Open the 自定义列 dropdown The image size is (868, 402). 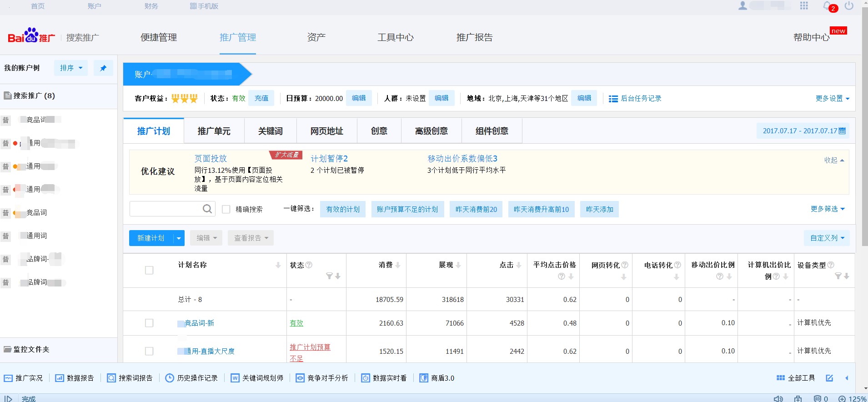point(827,238)
